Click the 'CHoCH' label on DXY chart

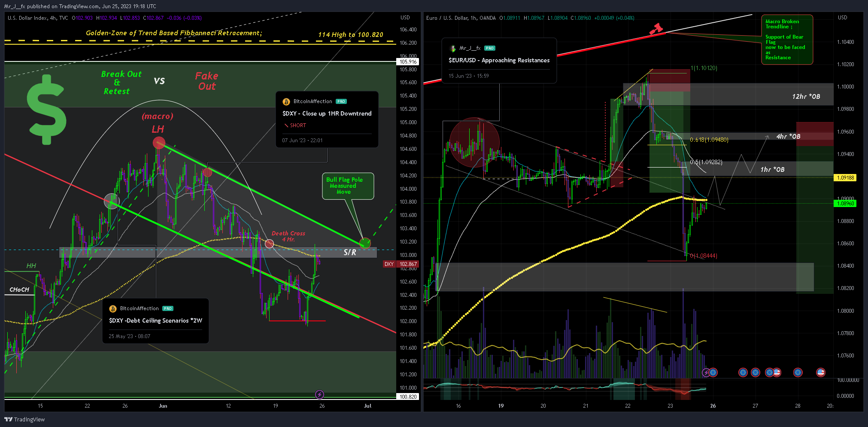point(19,290)
